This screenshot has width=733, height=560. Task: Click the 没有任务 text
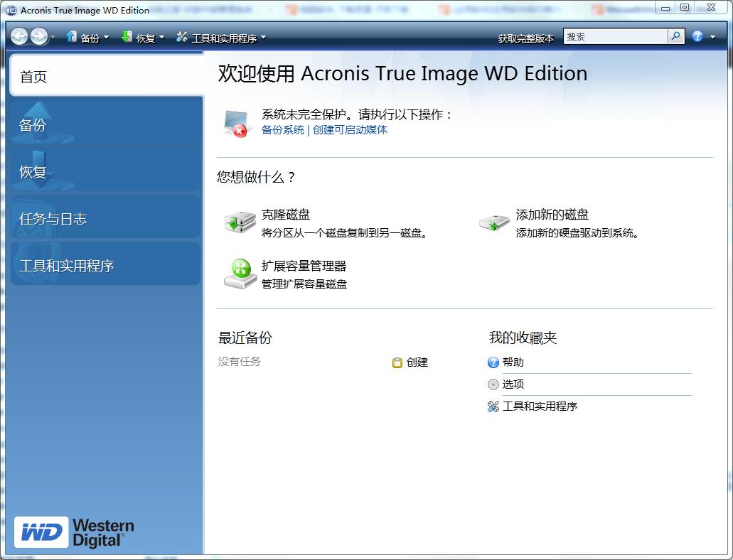240,361
